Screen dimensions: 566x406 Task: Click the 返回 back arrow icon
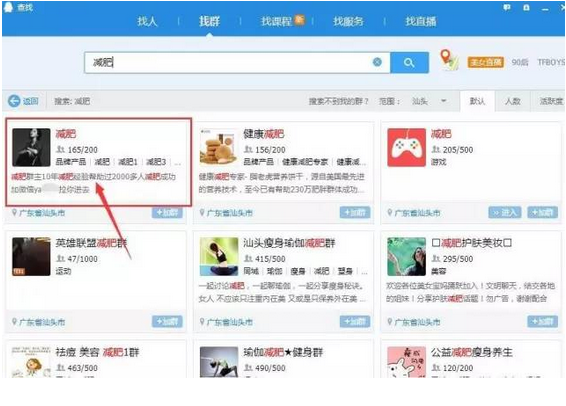[x=14, y=101]
